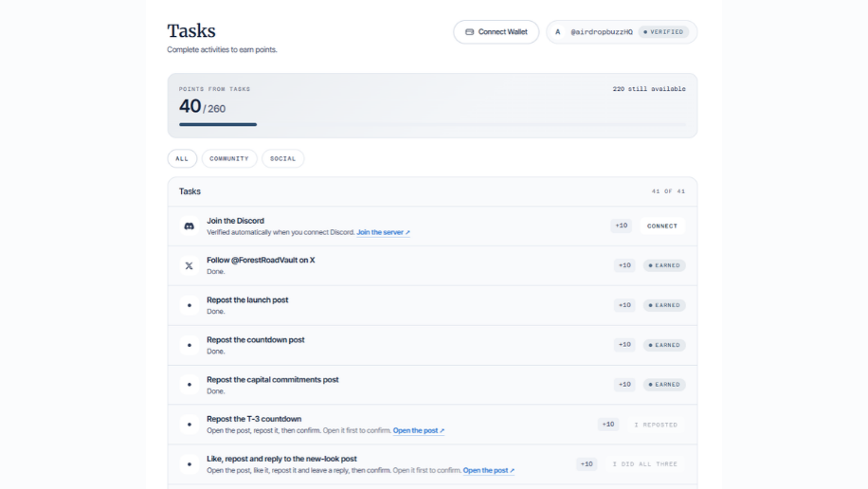Click Like, repost and reply task title
Screen dimensions: 868x489
[x=281, y=459]
